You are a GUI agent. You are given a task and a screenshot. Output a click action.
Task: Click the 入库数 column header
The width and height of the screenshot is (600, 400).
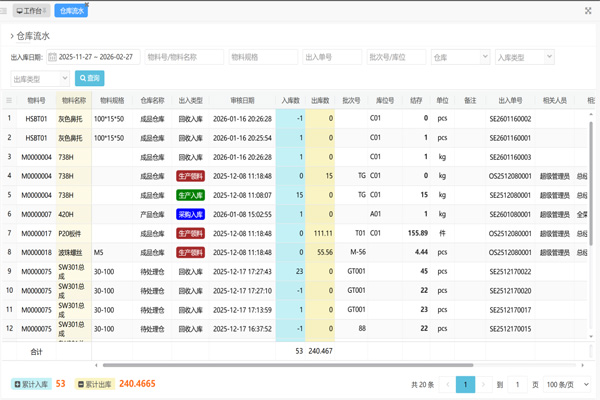[290, 100]
